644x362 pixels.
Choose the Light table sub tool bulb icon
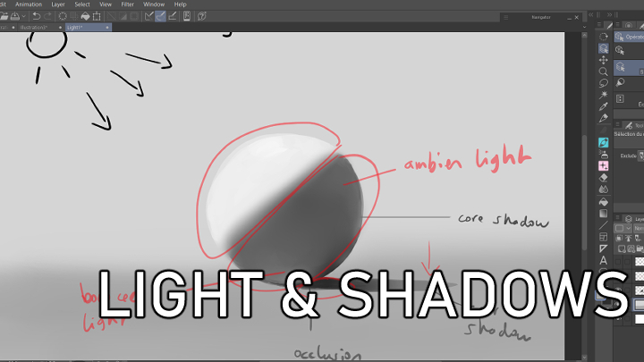[620, 82]
